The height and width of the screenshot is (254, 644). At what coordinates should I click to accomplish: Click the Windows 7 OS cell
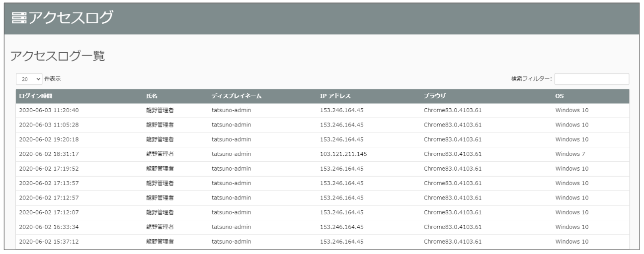pyautogui.click(x=570, y=154)
